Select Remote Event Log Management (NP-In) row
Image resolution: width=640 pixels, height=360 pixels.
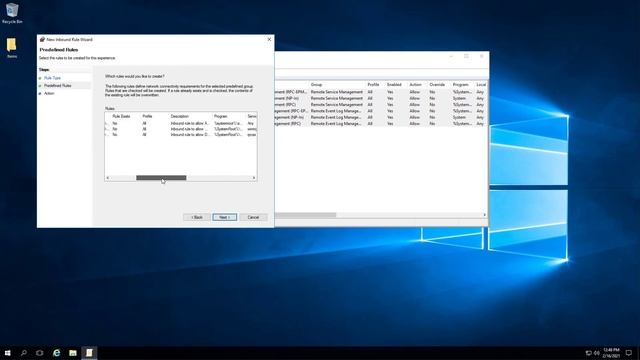[x=381, y=117]
